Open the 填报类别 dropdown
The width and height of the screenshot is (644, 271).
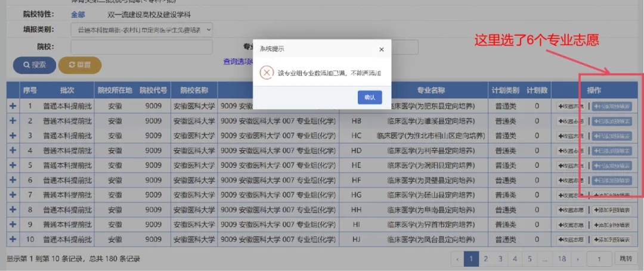(x=142, y=30)
